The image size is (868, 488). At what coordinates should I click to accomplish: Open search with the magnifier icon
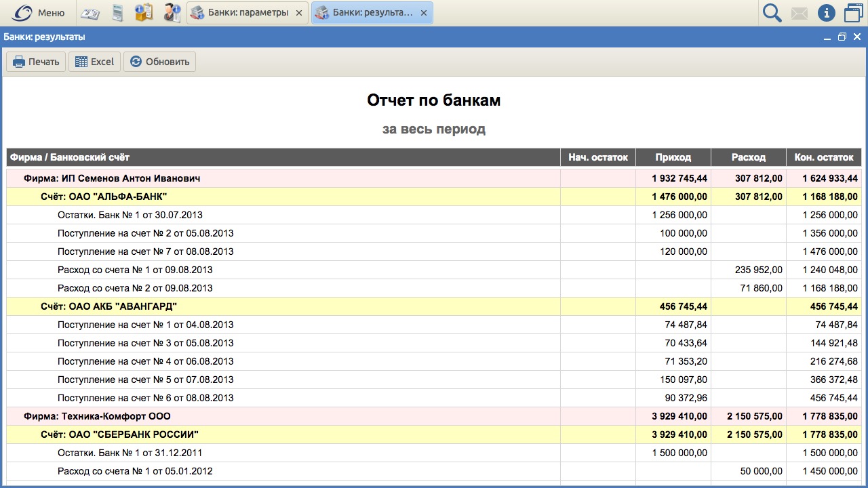point(772,13)
